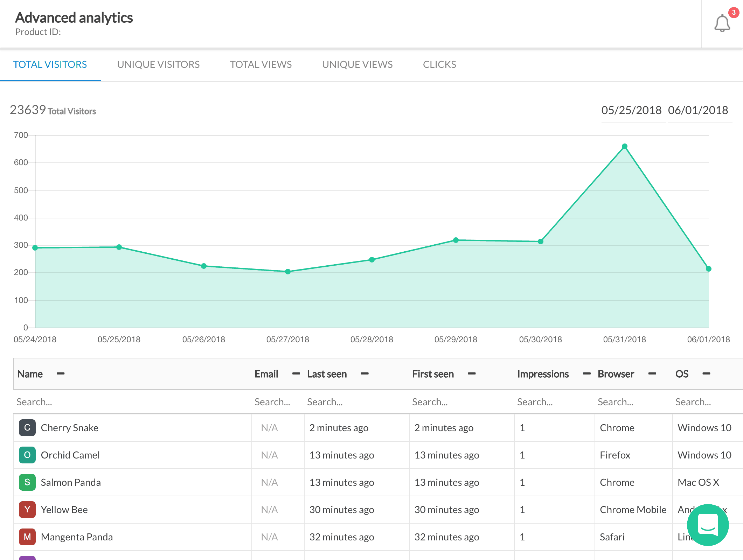Toggle sort on the Name column
This screenshot has width=743, height=560.
[61, 374]
